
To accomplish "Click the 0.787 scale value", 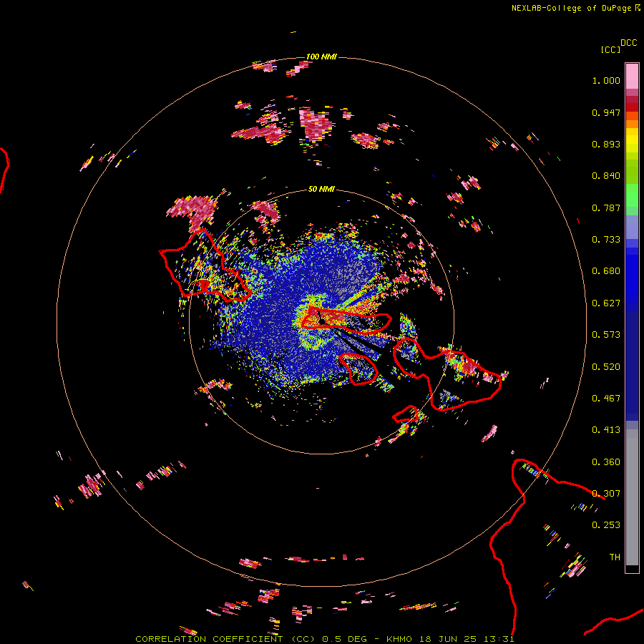I will pos(606,208).
